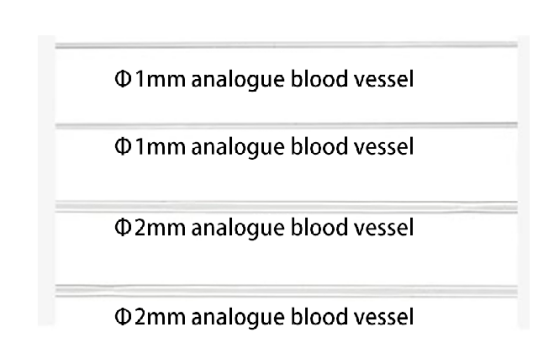Click "2mm" in the bottom label
Image resolution: width=554 pixels, height=364 pixels.
click(x=160, y=317)
